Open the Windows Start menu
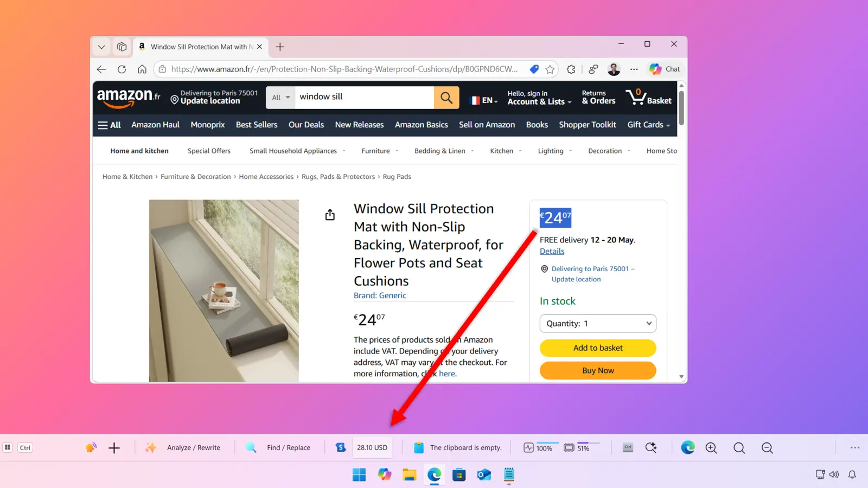The width and height of the screenshot is (868, 488). pyautogui.click(x=359, y=475)
